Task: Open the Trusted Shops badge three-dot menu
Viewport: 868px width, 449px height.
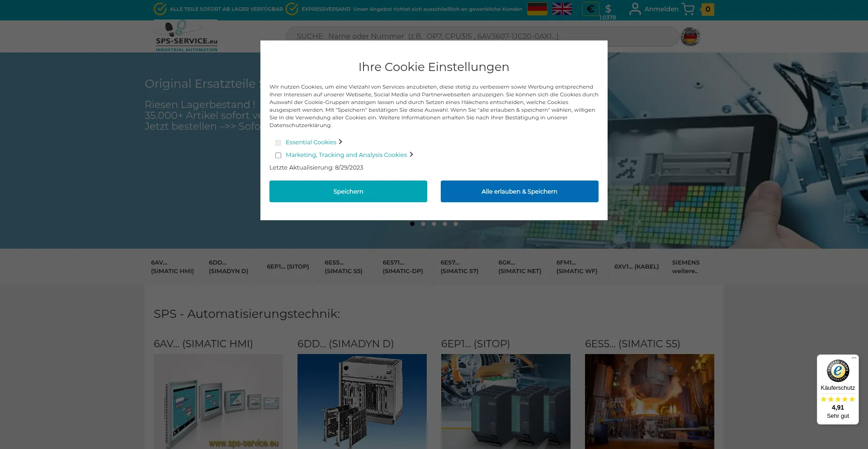Action: coord(854,358)
